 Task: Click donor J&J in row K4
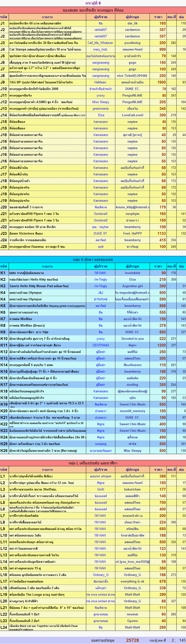tap(101, 293)
